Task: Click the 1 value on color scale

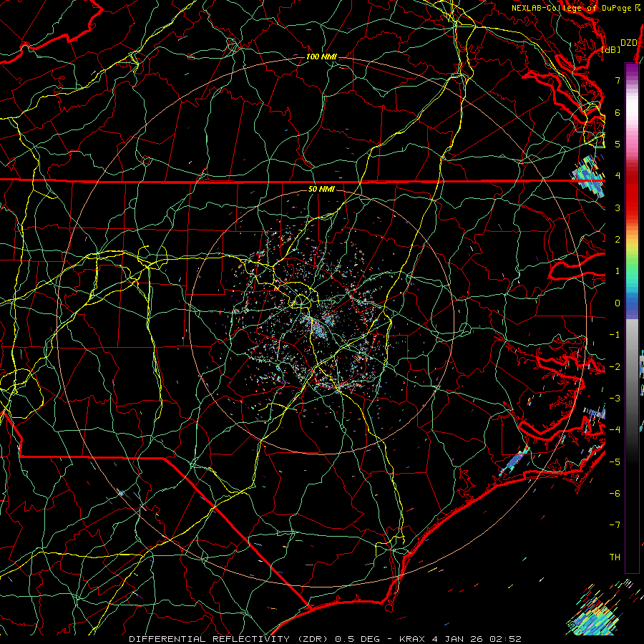Action: pos(618,271)
